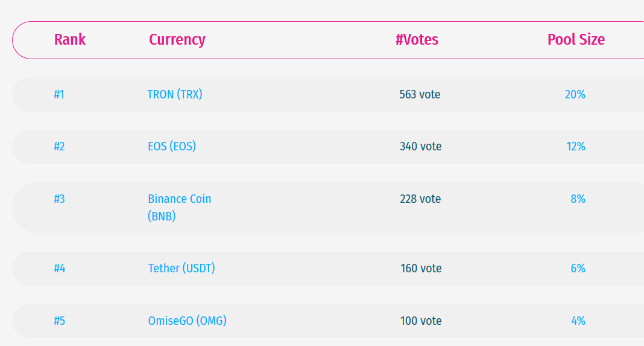Viewport: 644px width, 346px height.
Task: Click the 20% pool size value
Action: click(575, 95)
